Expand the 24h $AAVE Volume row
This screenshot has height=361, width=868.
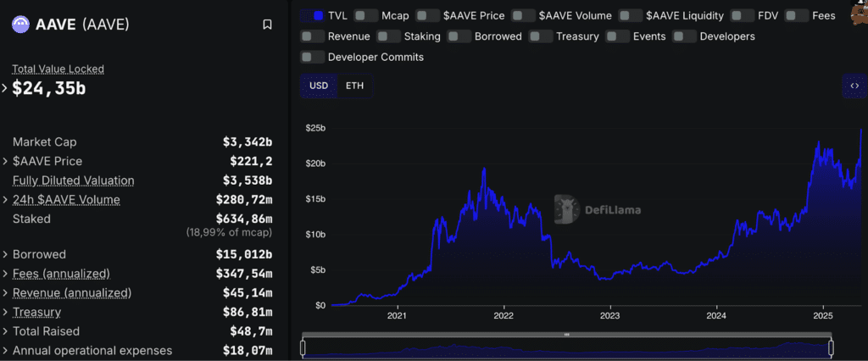4,199
